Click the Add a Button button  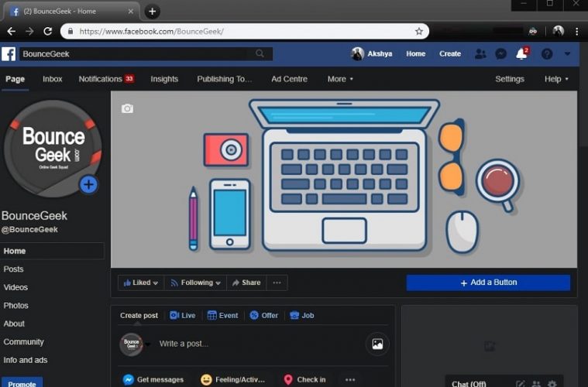click(x=488, y=283)
